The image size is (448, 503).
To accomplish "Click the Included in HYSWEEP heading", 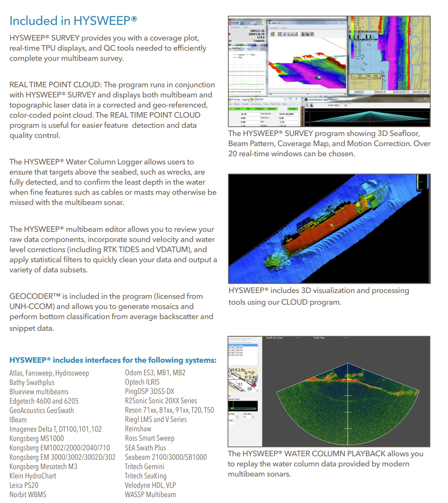I will 73,21.
